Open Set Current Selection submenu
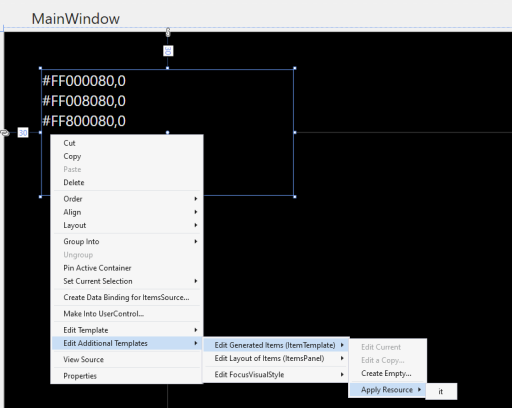This screenshot has width=512, height=408. (127, 281)
